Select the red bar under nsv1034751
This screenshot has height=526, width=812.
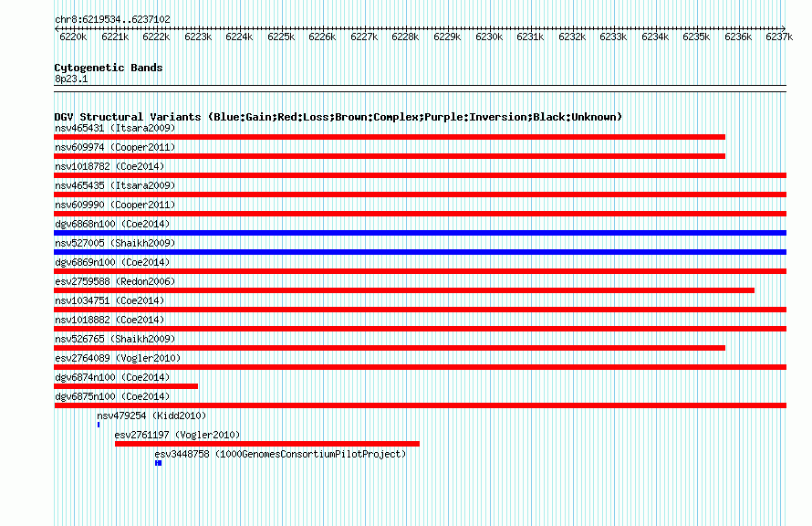point(420,310)
